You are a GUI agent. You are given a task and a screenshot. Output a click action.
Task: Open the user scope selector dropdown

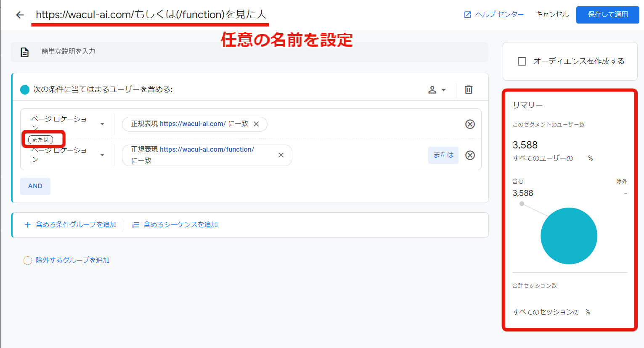pos(437,90)
